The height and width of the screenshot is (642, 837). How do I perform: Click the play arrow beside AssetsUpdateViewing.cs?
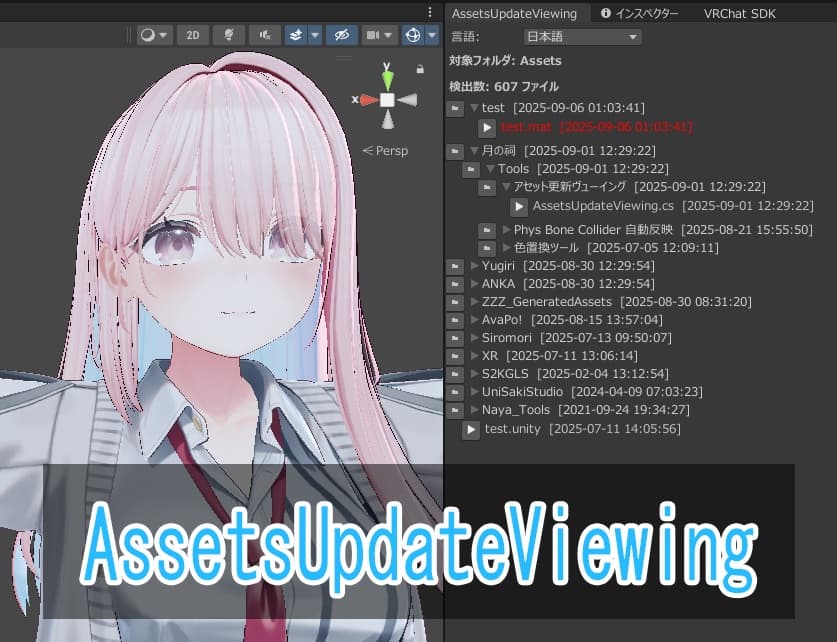click(518, 206)
